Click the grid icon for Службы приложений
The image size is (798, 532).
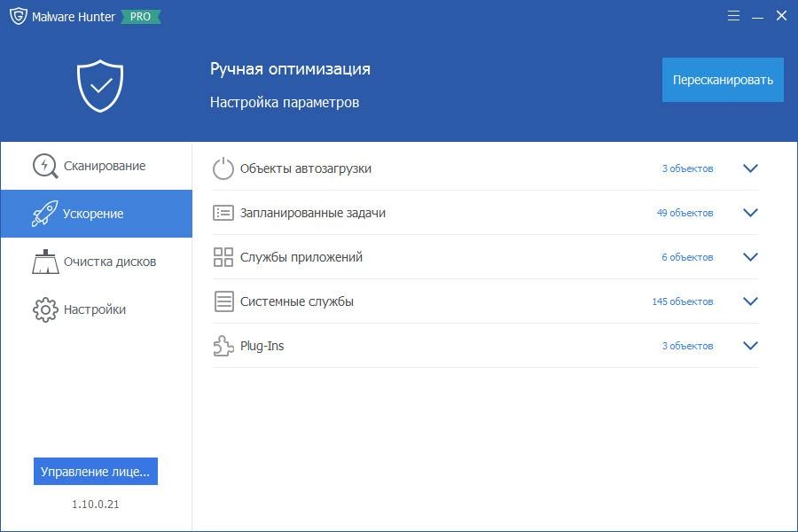[x=223, y=257]
